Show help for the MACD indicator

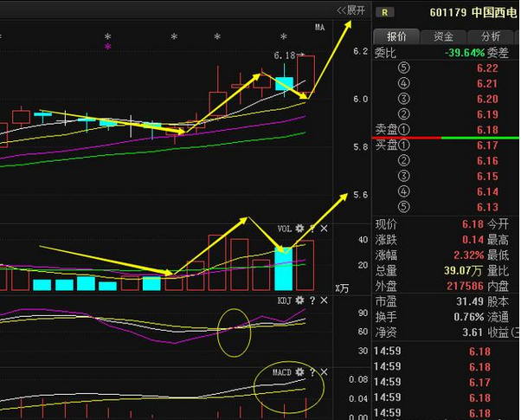(312, 372)
